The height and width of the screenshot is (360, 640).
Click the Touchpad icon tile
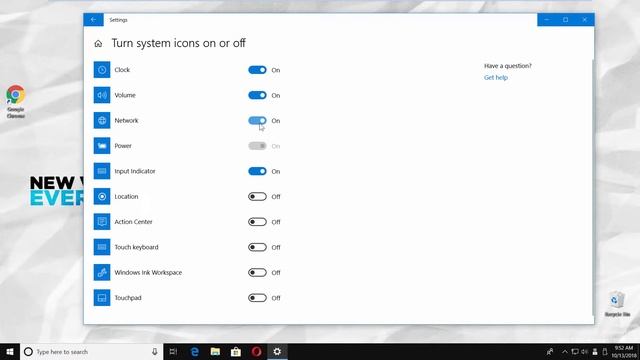tap(102, 298)
